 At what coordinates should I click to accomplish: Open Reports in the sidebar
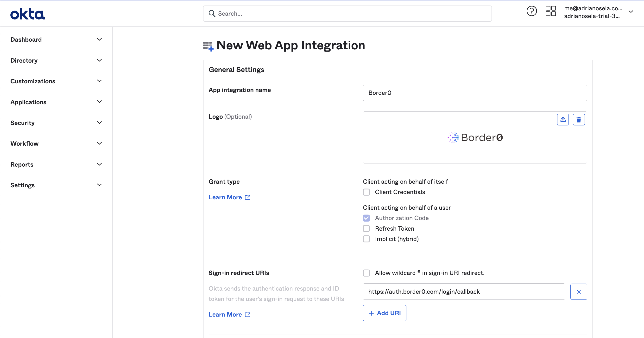point(22,165)
